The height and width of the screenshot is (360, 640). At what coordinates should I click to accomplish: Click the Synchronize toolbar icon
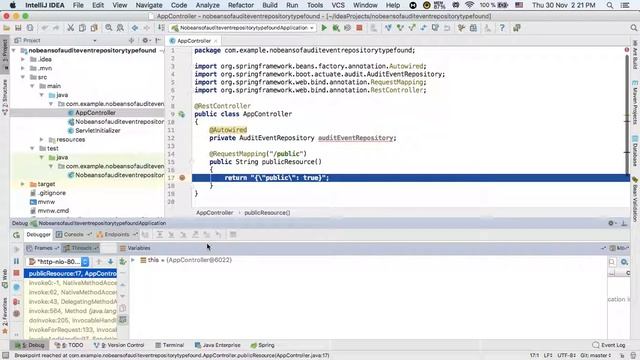(x=30, y=28)
